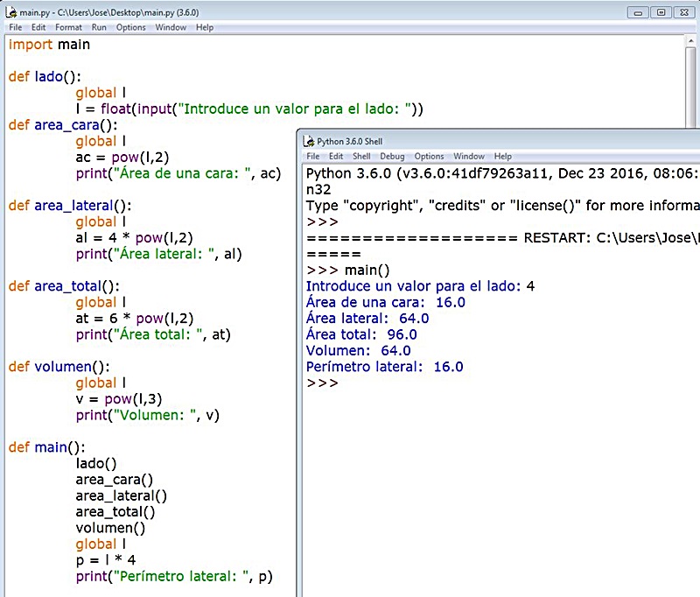Open the Run menu in the editor
The width and height of the screenshot is (700, 597).
click(x=98, y=27)
